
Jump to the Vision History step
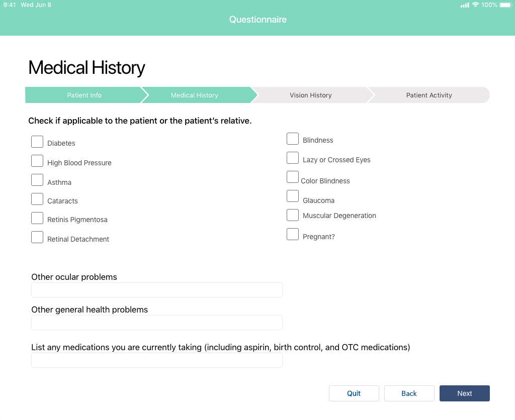click(x=311, y=95)
